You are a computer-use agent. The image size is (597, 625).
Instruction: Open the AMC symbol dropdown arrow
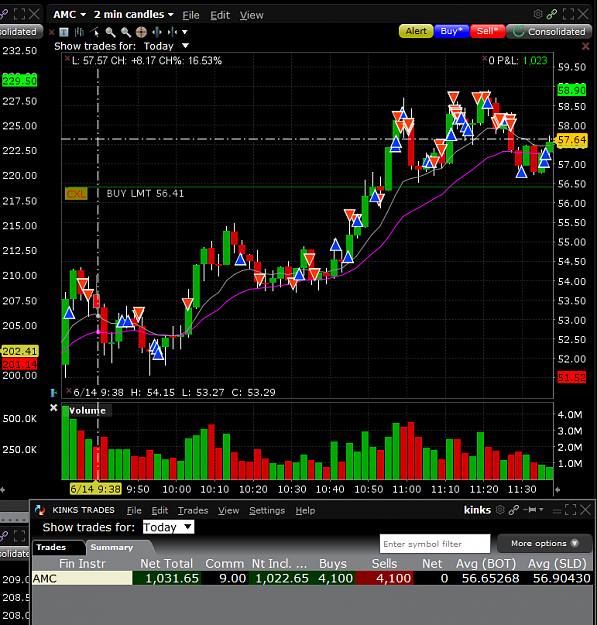coord(83,15)
